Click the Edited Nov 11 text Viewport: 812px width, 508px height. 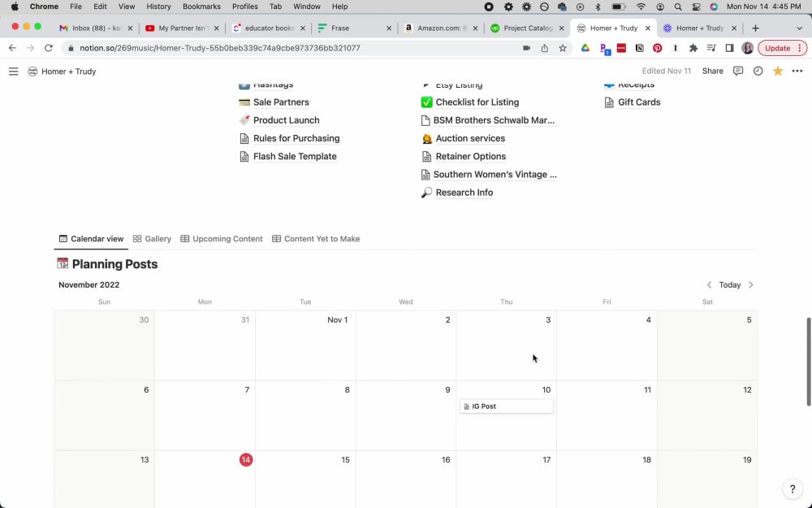pyautogui.click(x=666, y=71)
